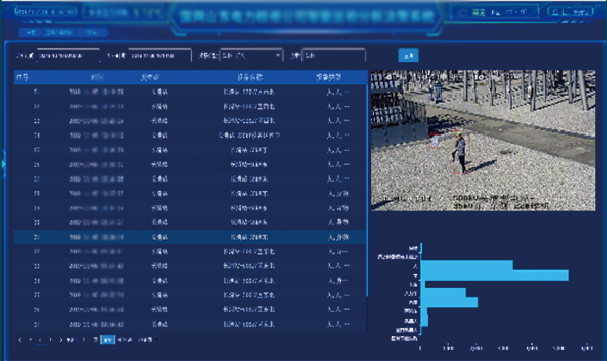Go to previous page using left pagination arrow

20,340
